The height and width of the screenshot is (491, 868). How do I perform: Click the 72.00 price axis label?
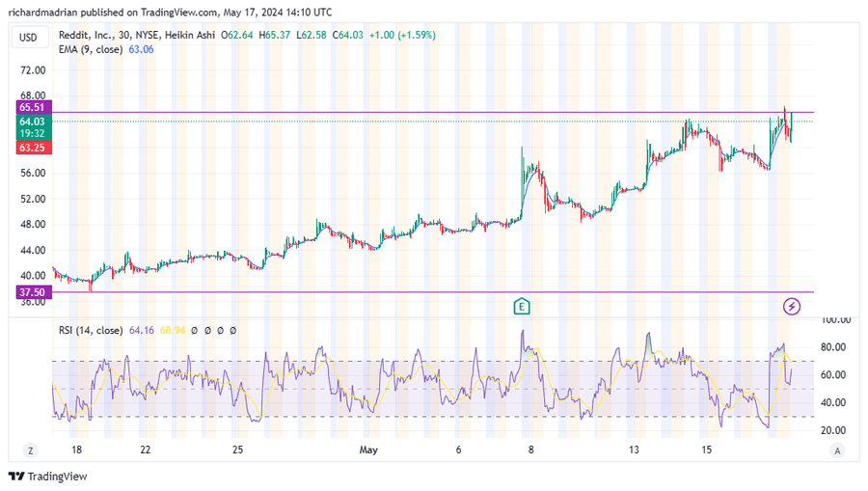pyautogui.click(x=33, y=70)
